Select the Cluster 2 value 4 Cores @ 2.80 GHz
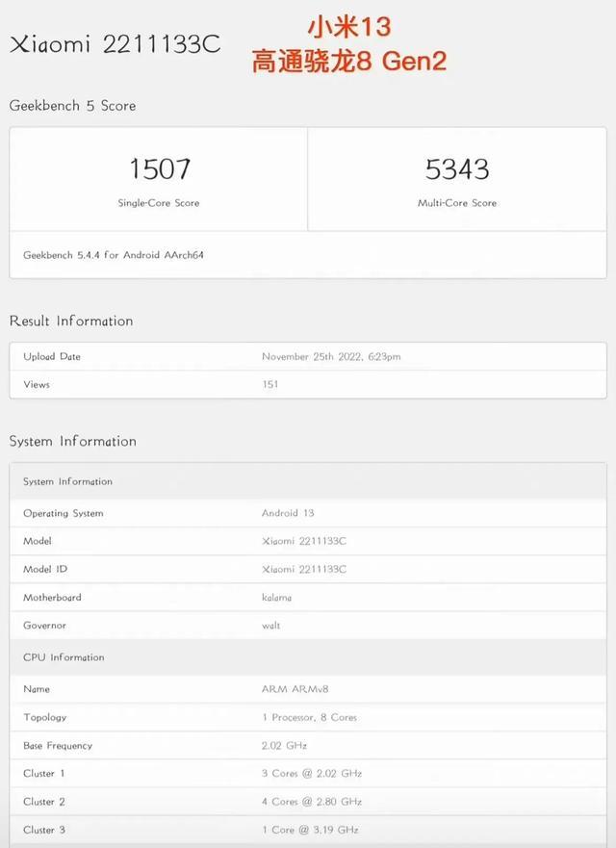Screen dimensions: 616x848 [x=312, y=802]
